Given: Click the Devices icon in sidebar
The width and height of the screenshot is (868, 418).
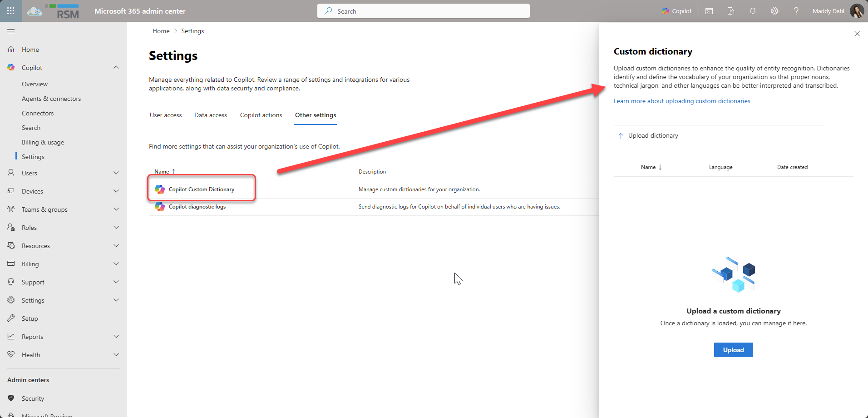Looking at the screenshot, I should [11, 191].
